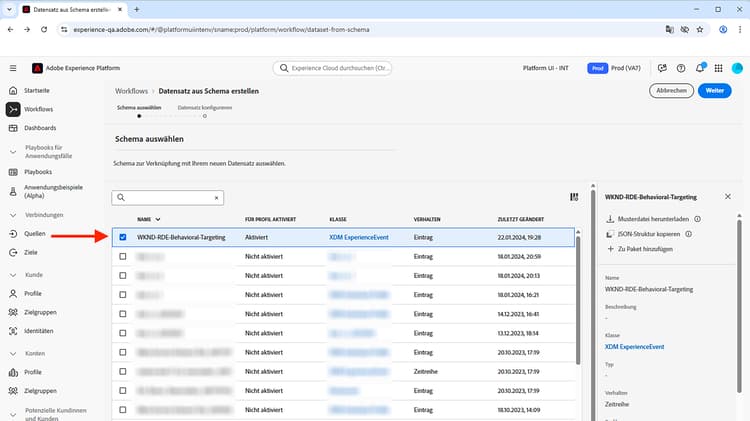Open a new browser tab
The height and width of the screenshot is (421, 750).
[136, 9]
